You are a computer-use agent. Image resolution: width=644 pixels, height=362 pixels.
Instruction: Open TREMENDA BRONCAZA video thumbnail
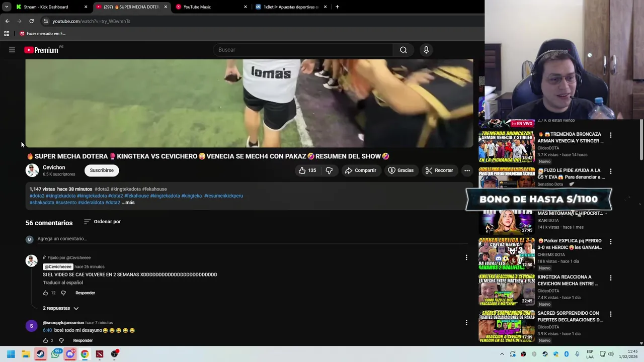pos(506,146)
